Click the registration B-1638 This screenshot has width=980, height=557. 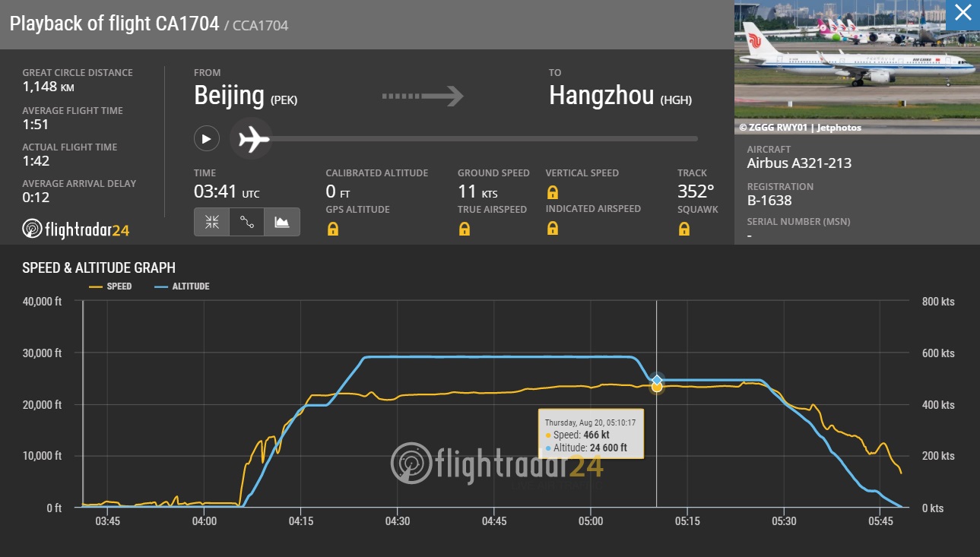pyautogui.click(x=769, y=201)
